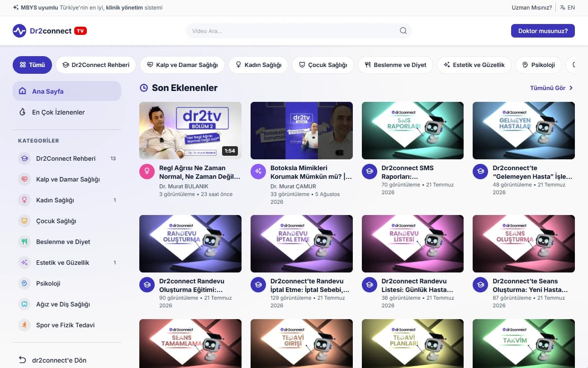Click the back-arrow icon beside dr2connect'e Dön
Viewport: 588px width, 368px height.
click(x=22, y=360)
